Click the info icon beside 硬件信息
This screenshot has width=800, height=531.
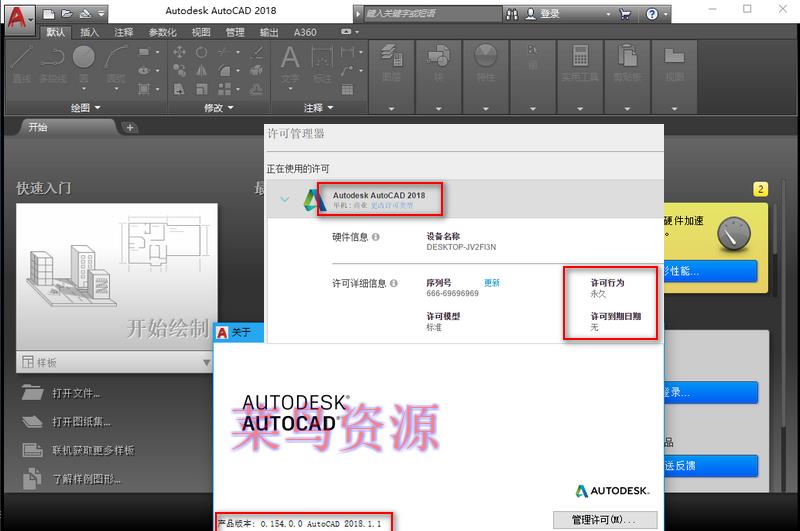376,237
